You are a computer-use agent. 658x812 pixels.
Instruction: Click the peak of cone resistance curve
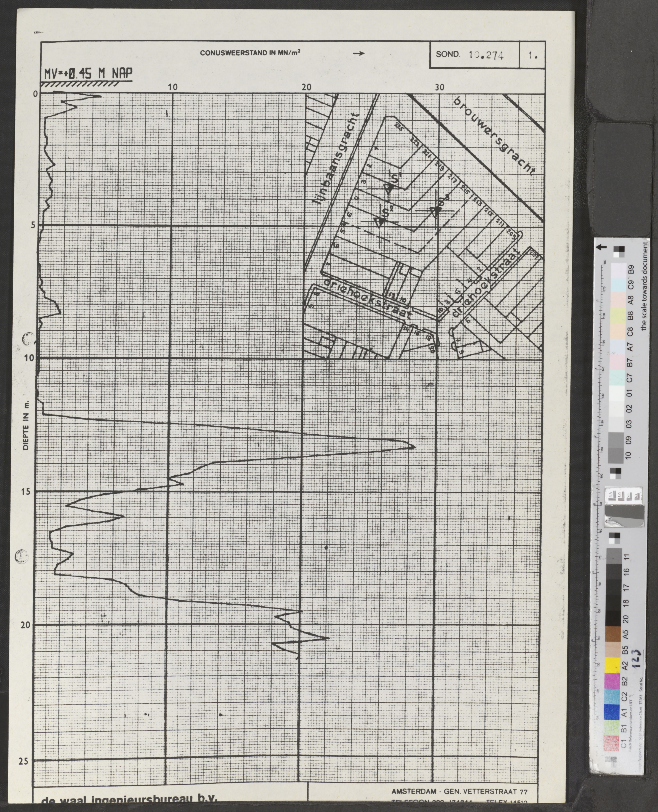[x=415, y=447]
